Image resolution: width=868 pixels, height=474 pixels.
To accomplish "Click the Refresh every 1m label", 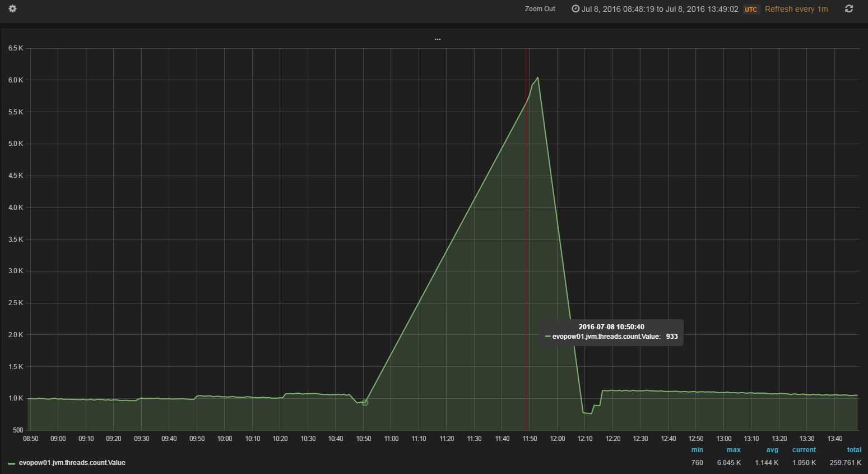I will click(x=796, y=9).
